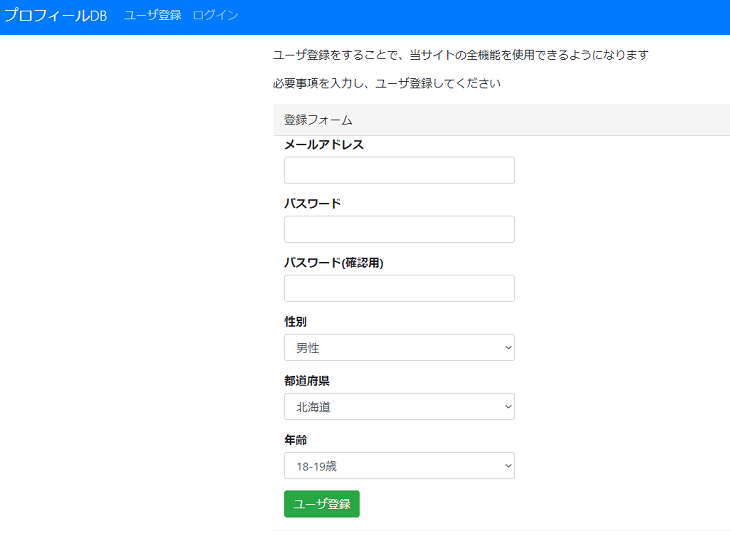This screenshot has width=730, height=536.
Task: Expand the 都道府県 dropdown showing 北海道
Action: (399, 407)
